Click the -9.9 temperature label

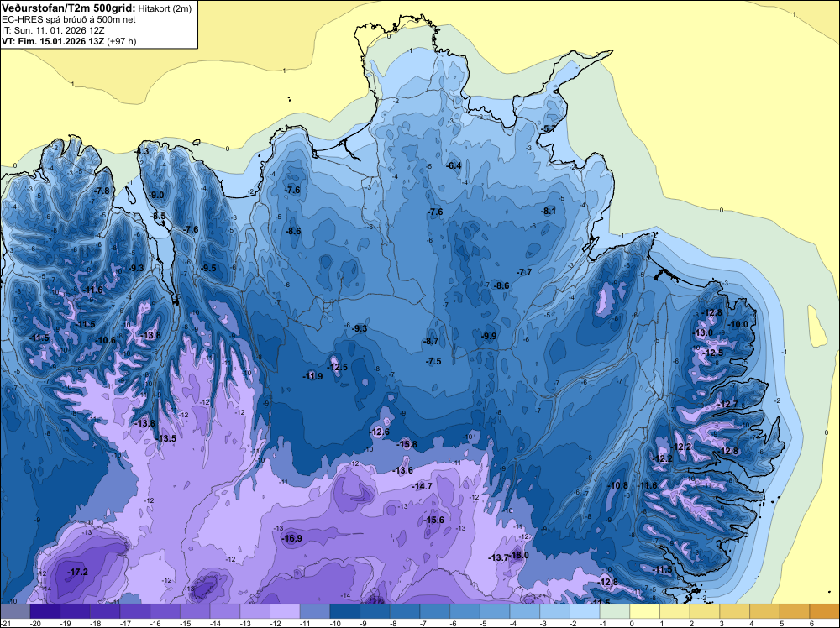pyautogui.click(x=488, y=336)
